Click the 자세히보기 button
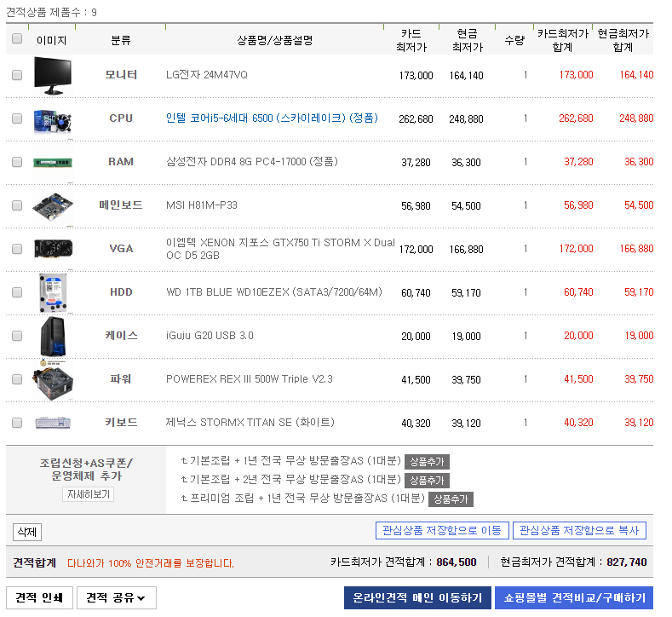Viewport: 672px width, 617px height. click(x=88, y=494)
